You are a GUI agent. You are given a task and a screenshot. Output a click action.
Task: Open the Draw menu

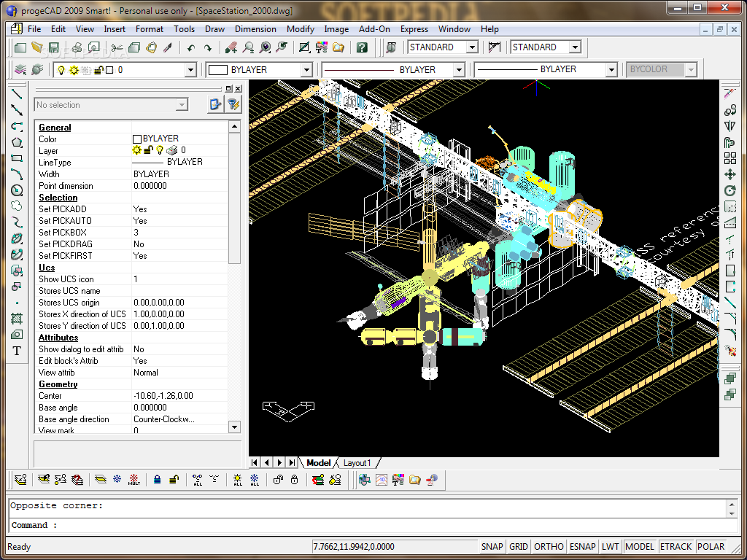click(x=215, y=29)
